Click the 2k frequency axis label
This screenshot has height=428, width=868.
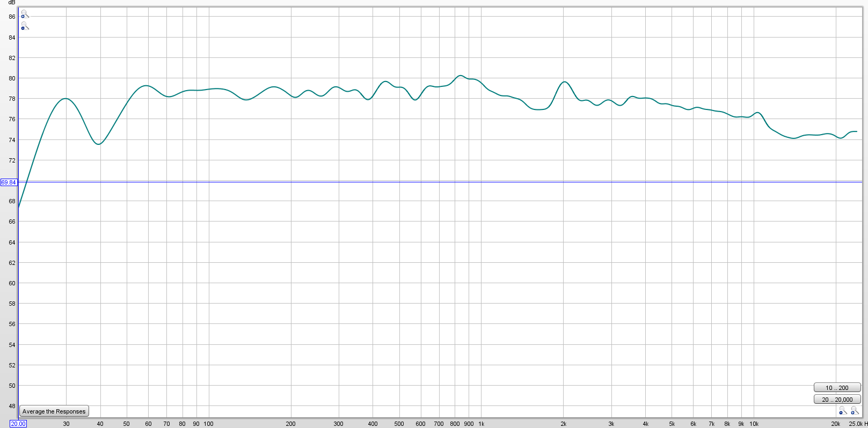(x=564, y=424)
